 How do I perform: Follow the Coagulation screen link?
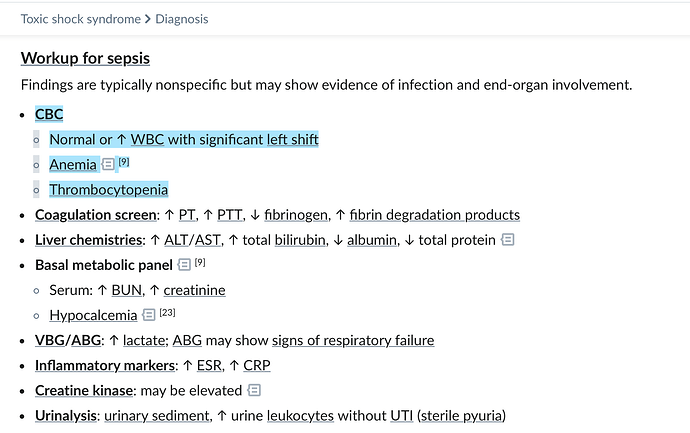click(95, 215)
